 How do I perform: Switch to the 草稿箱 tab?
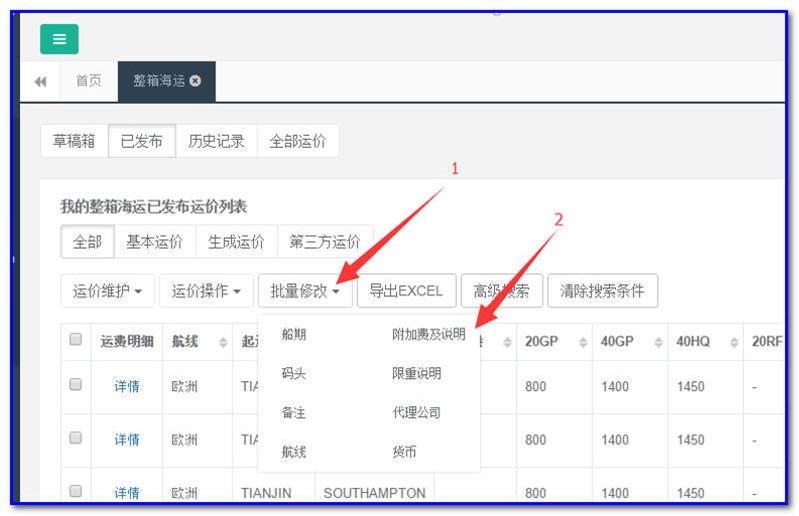74,141
